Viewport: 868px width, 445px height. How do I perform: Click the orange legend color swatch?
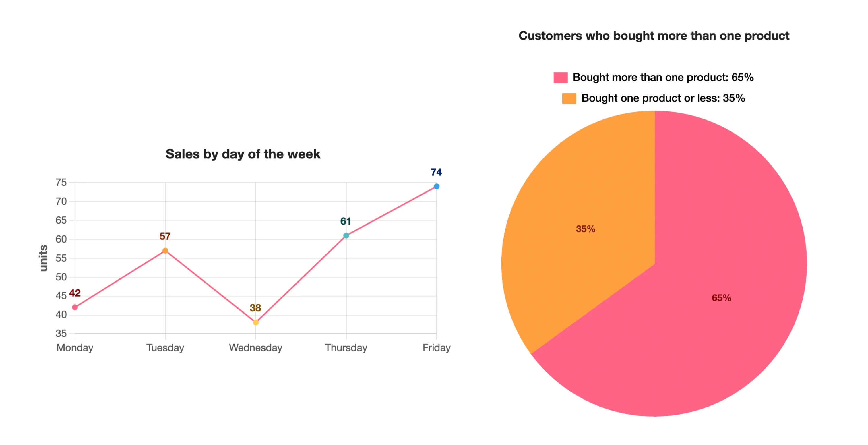569,98
